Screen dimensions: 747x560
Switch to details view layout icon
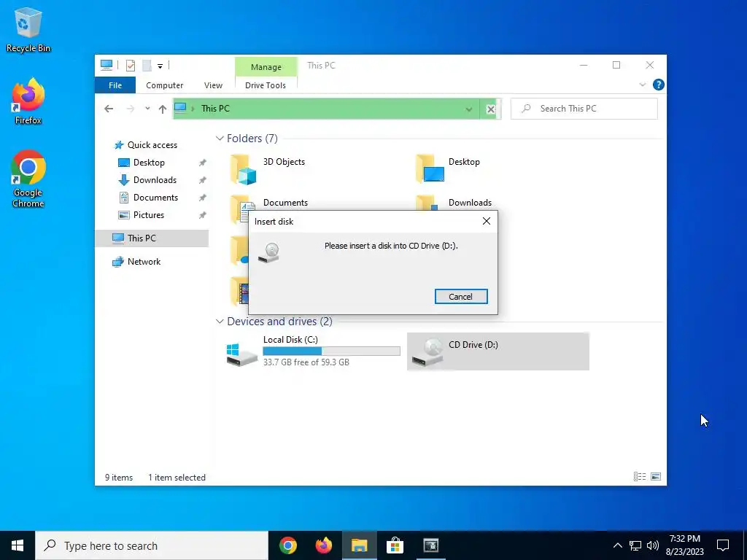640,477
